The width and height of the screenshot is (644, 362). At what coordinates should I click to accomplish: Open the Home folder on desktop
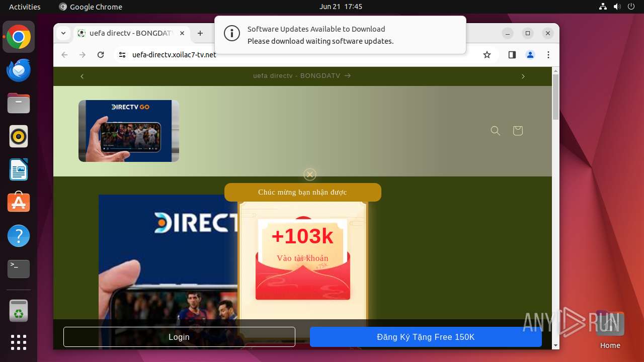click(610, 330)
